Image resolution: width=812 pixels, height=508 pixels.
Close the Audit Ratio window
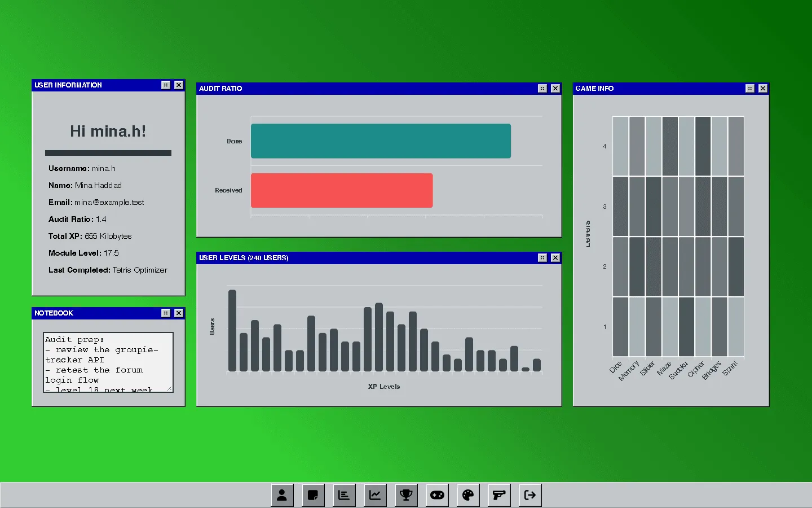click(x=555, y=88)
